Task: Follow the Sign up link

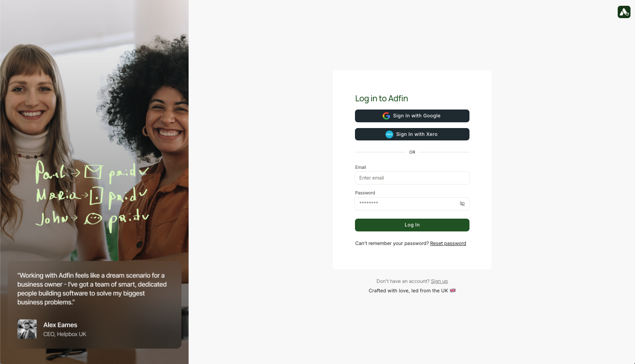Action: coord(439,281)
